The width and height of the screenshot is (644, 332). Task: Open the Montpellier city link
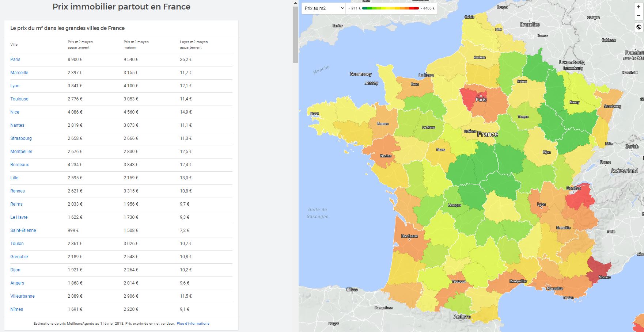22,152
